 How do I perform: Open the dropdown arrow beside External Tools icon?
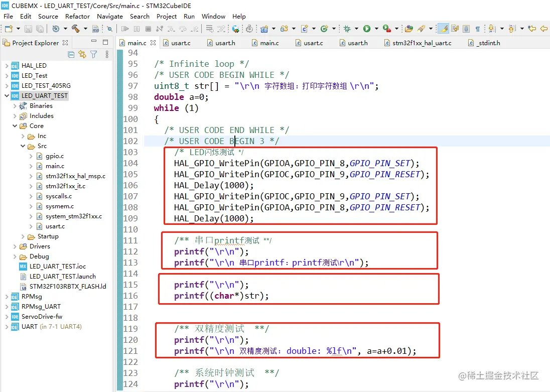tap(397, 29)
